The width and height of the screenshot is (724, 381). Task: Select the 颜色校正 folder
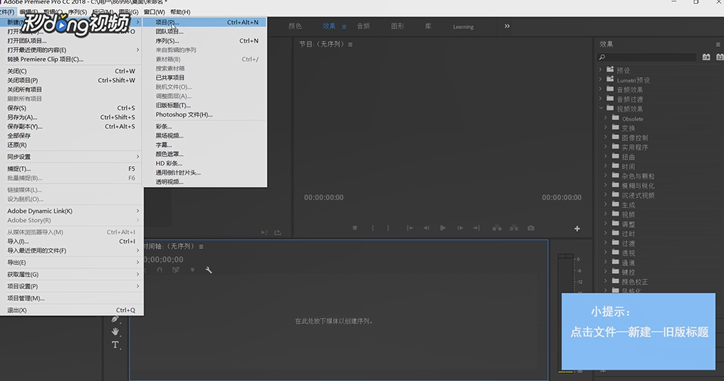coord(634,282)
